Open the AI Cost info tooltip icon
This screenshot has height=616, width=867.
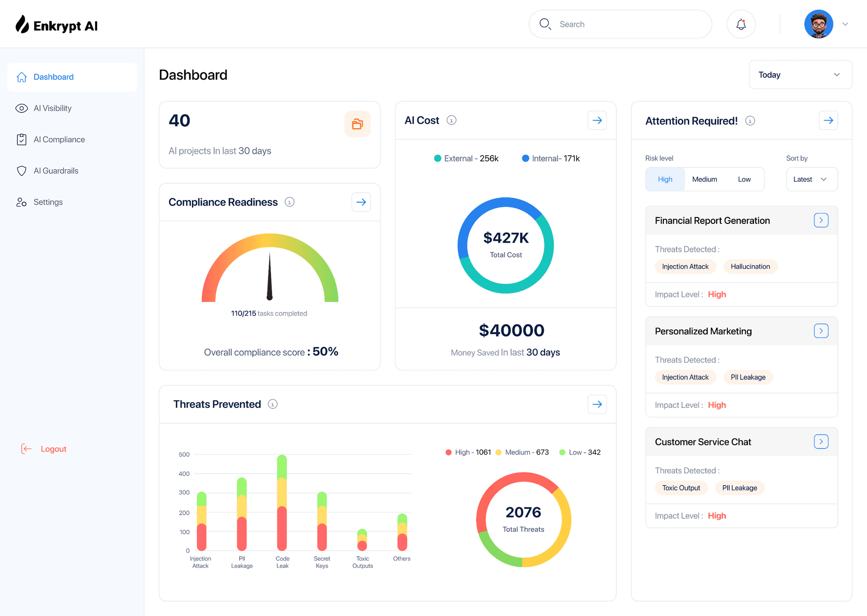point(451,120)
